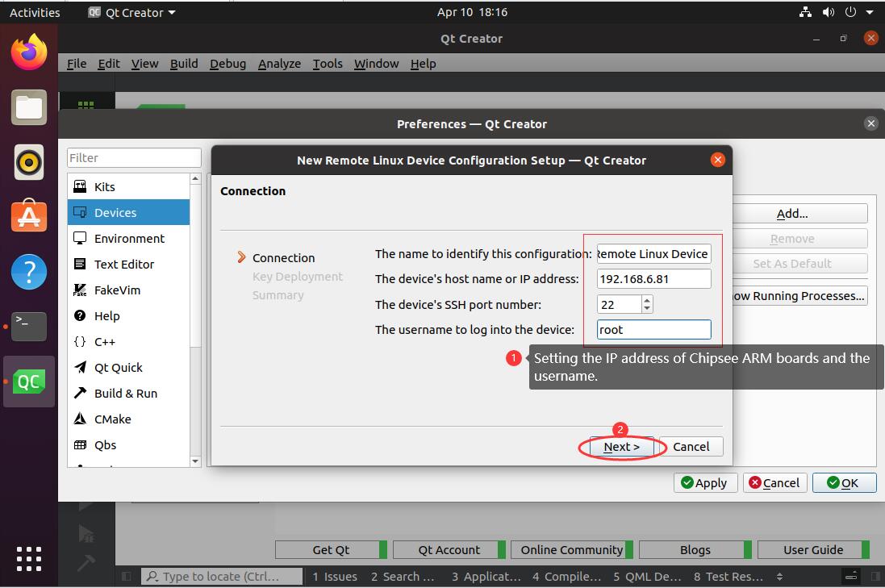Open Rhythmbox music player in the dock
This screenshot has width=885, height=588.
29,162
